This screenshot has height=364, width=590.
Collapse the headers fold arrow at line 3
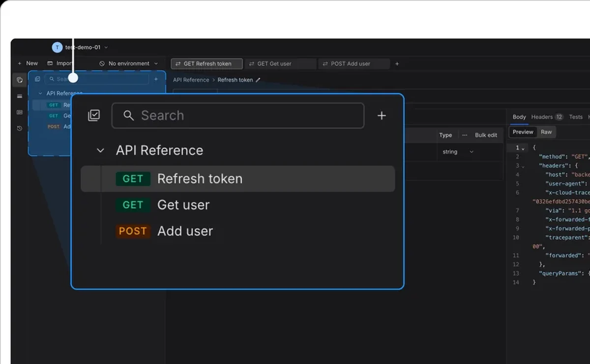pyautogui.click(x=523, y=167)
